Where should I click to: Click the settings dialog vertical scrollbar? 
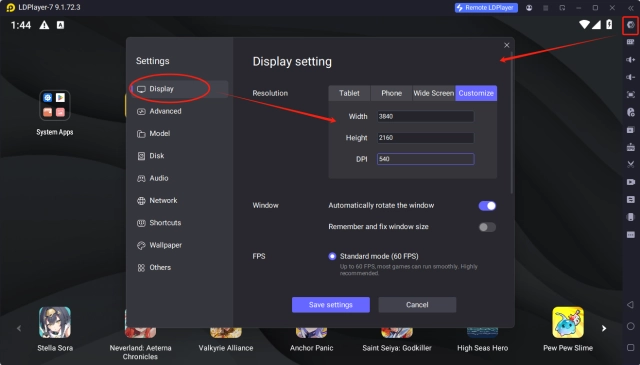point(512,122)
